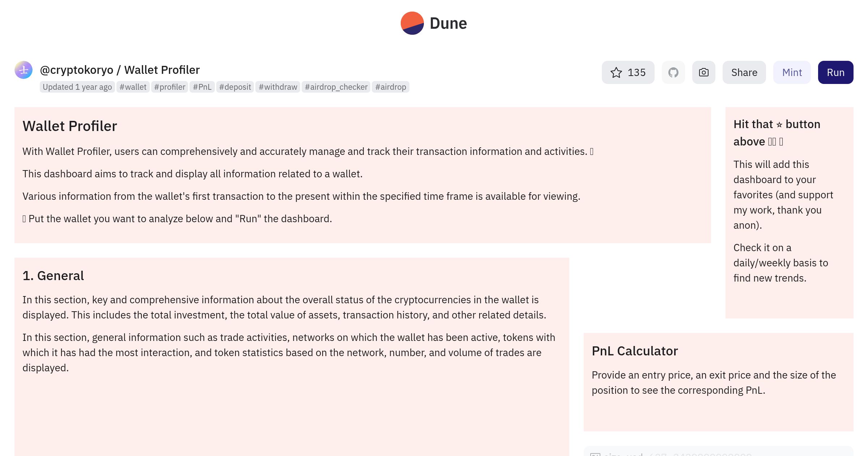Star the dashboard with 135 favorites
This screenshot has height=456, width=868.
coord(628,72)
